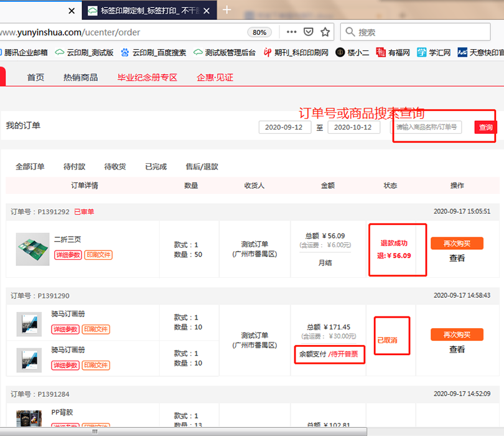Click 再次购买 for the 二折三页 order
The width and height of the screenshot is (504, 436).
[457, 243]
